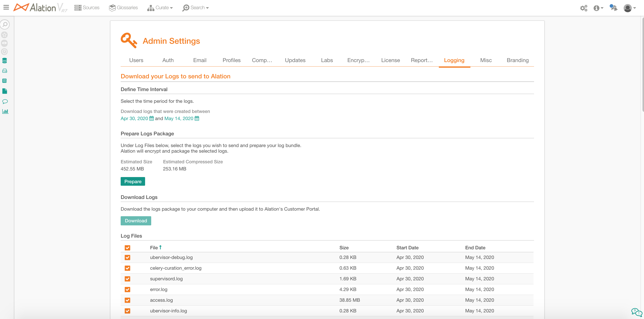This screenshot has width=644, height=319.
Task: Expand the Search dropdown
Action: (195, 8)
